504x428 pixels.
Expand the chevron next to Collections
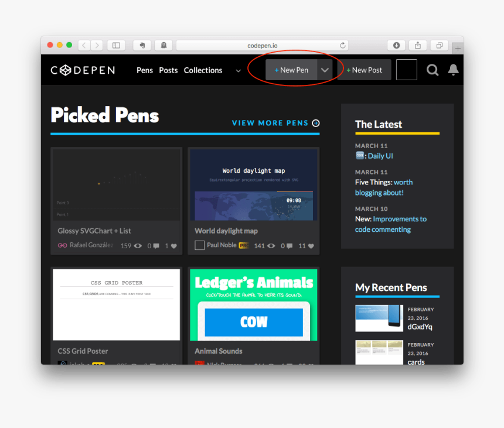(x=238, y=71)
